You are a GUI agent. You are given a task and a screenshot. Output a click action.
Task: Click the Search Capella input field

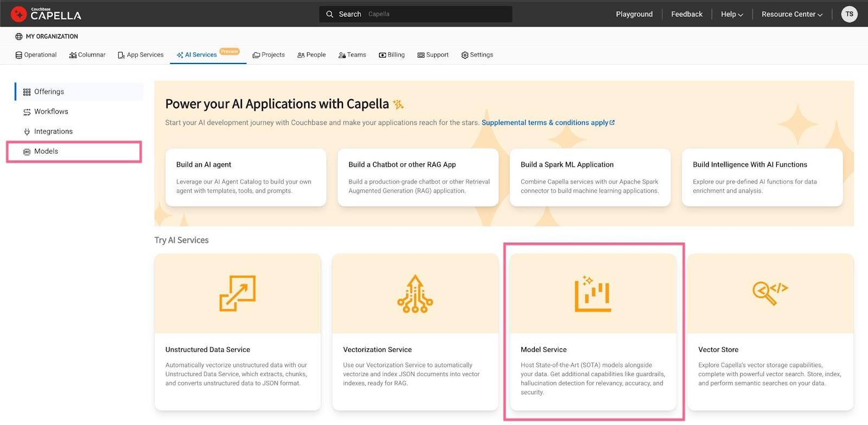tap(416, 14)
